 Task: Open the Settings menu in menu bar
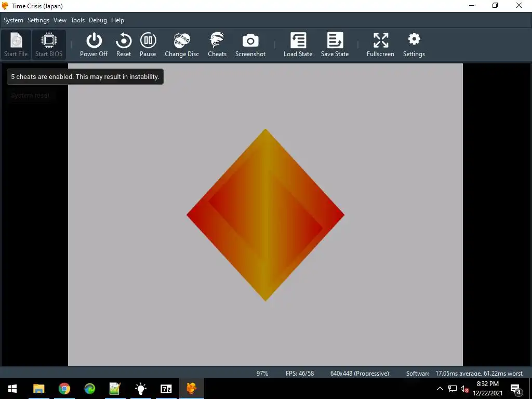38,20
